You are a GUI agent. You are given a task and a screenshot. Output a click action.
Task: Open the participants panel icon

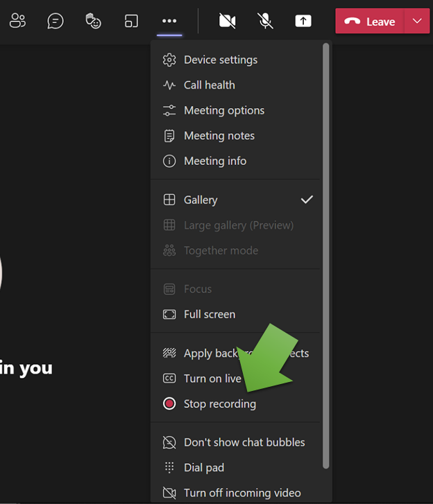[17, 21]
